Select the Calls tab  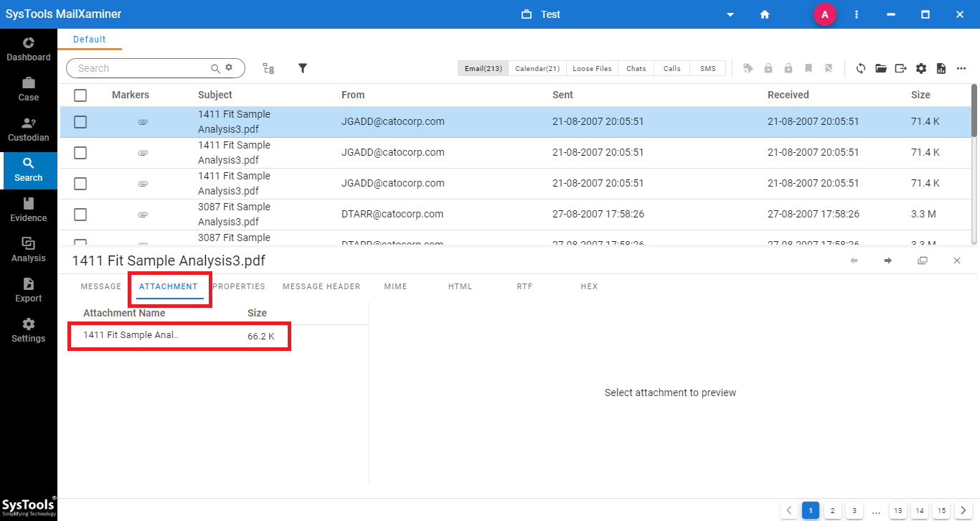coord(672,68)
